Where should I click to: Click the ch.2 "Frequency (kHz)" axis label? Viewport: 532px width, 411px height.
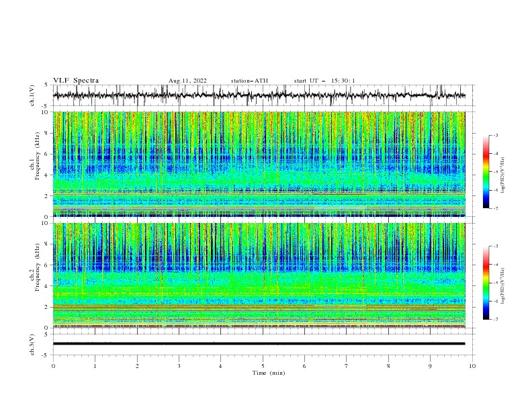(38, 267)
